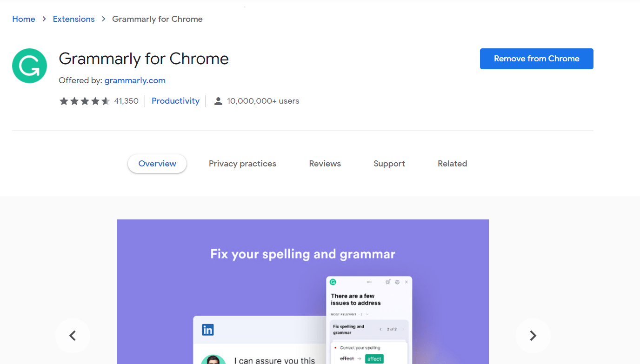Image resolution: width=640 pixels, height=364 pixels.
Task: Click the Remove from Chrome button
Action: click(x=536, y=59)
